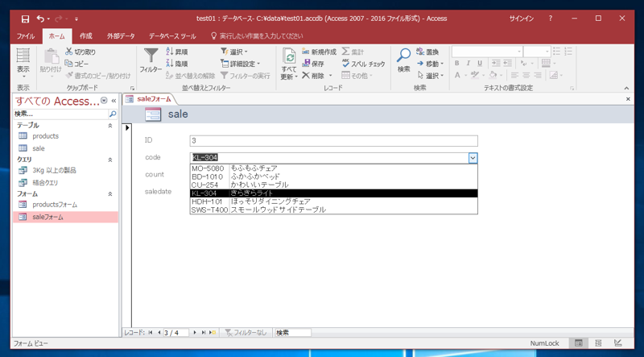Open the code combo box dropdown arrow
644x357 pixels.
pos(473,157)
